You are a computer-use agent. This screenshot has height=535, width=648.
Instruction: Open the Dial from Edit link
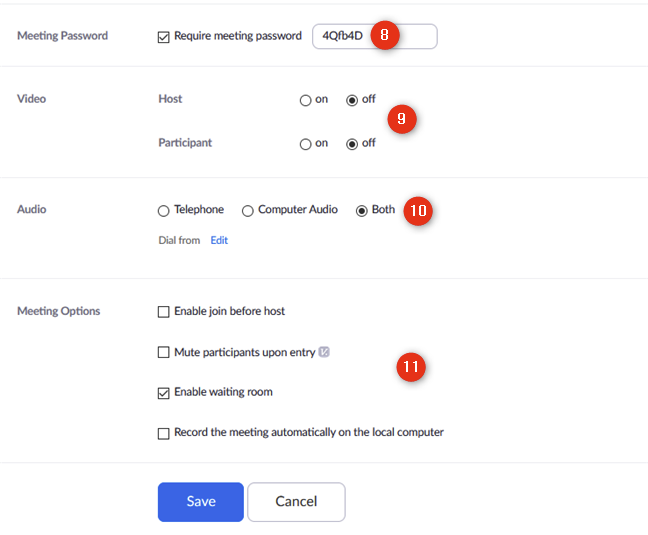(219, 241)
